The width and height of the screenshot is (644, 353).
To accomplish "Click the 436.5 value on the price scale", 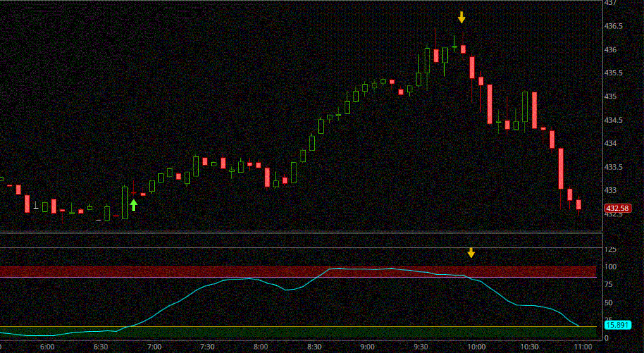I will pyautogui.click(x=613, y=26).
